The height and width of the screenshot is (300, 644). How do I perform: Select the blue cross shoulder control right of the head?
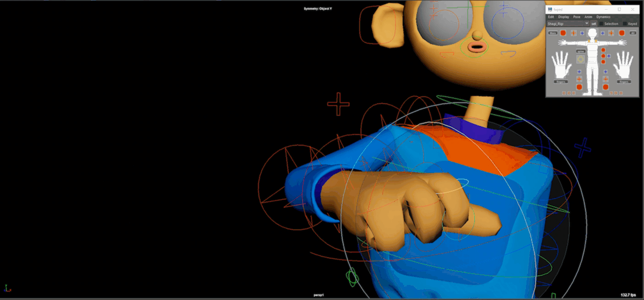(x=603, y=33)
